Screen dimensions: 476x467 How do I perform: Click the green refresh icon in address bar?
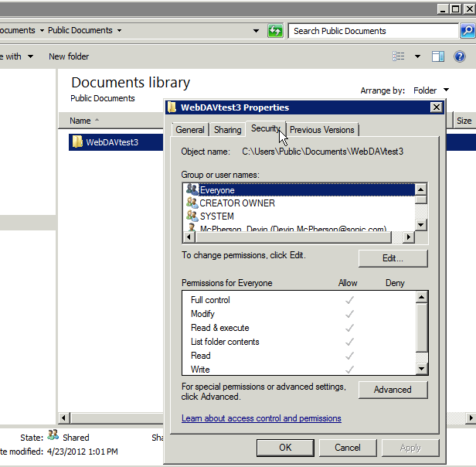pos(275,31)
